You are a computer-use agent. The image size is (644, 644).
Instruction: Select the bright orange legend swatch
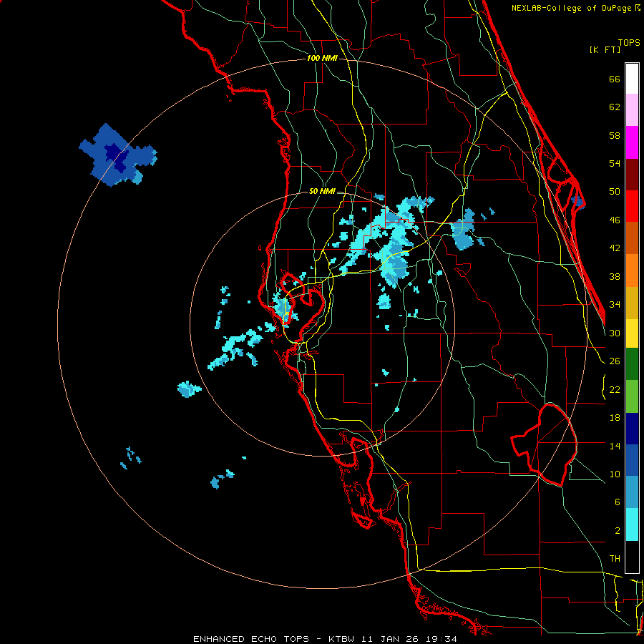[x=632, y=270]
